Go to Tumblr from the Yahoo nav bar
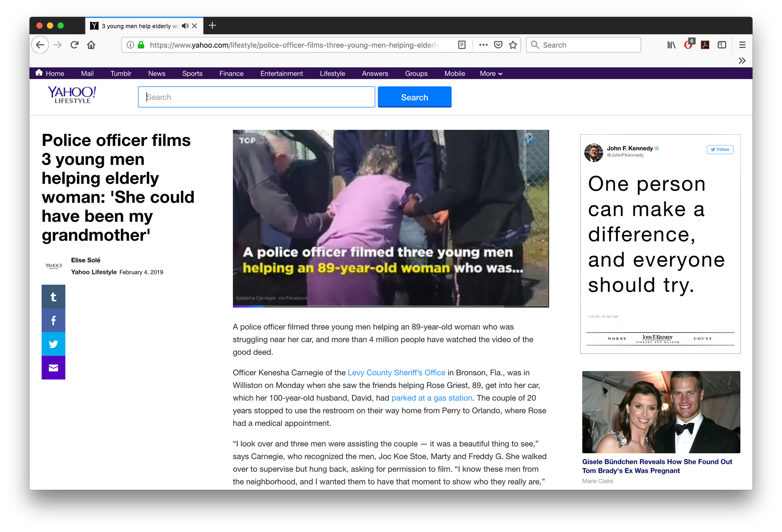This screenshot has height=532, width=782. tap(120, 73)
